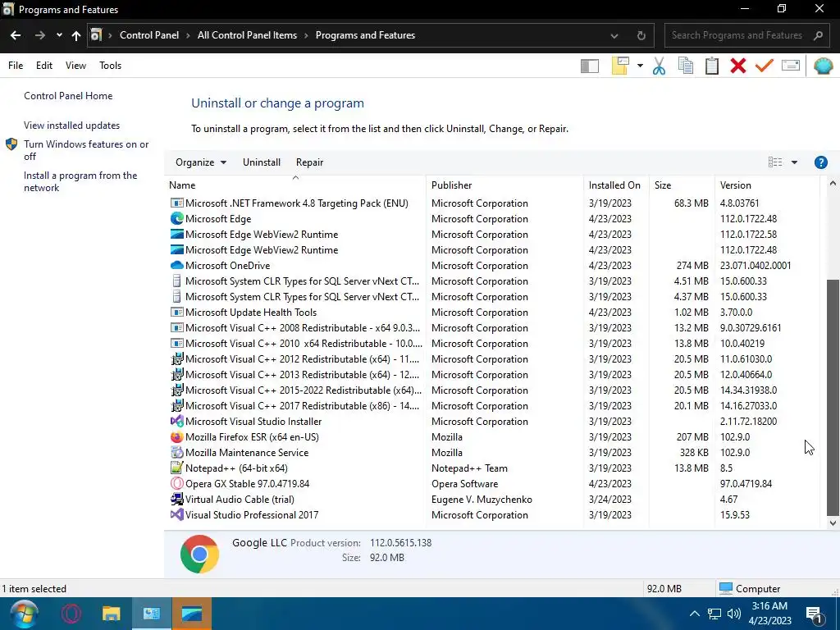The width and height of the screenshot is (840, 630).
Task: Expand the address bar history dropdown
Action: (614, 35)
